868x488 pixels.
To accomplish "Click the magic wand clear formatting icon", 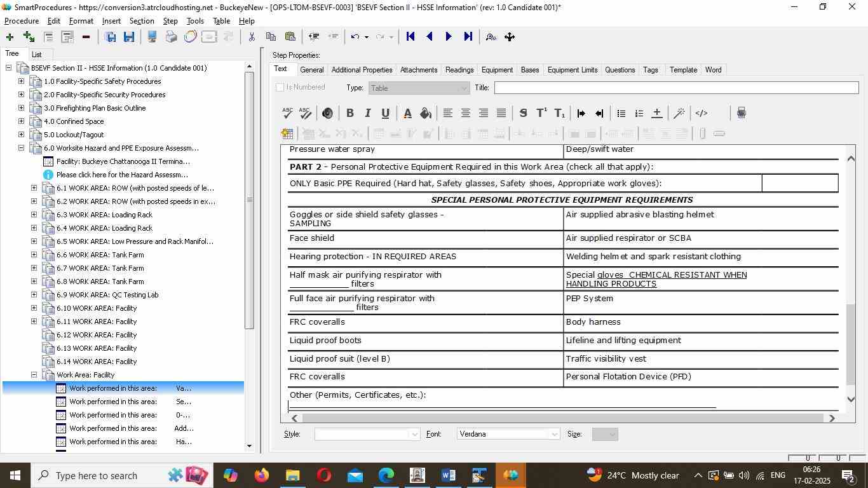I will coord(679,113).
